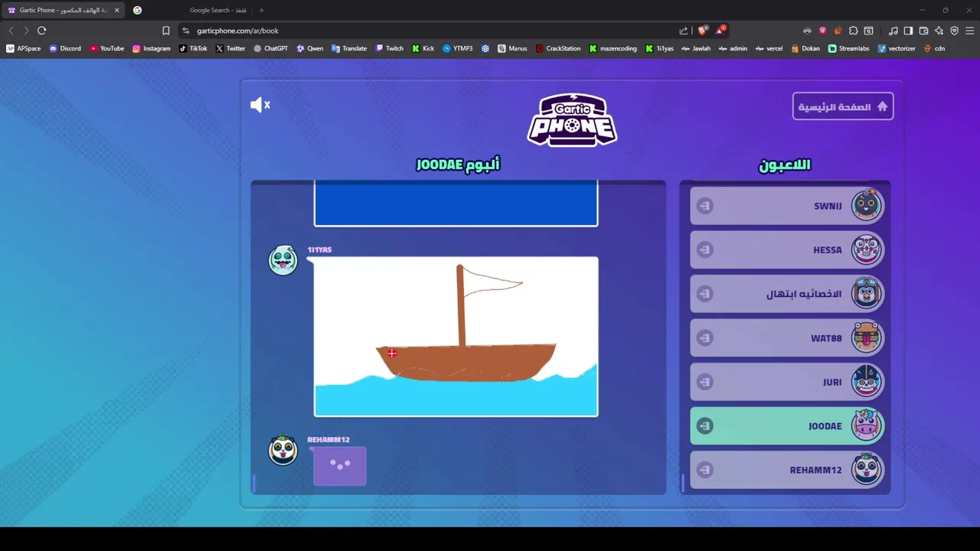
Task: Click the boat drawing by 1I1YAS
Action: point(456,337)
